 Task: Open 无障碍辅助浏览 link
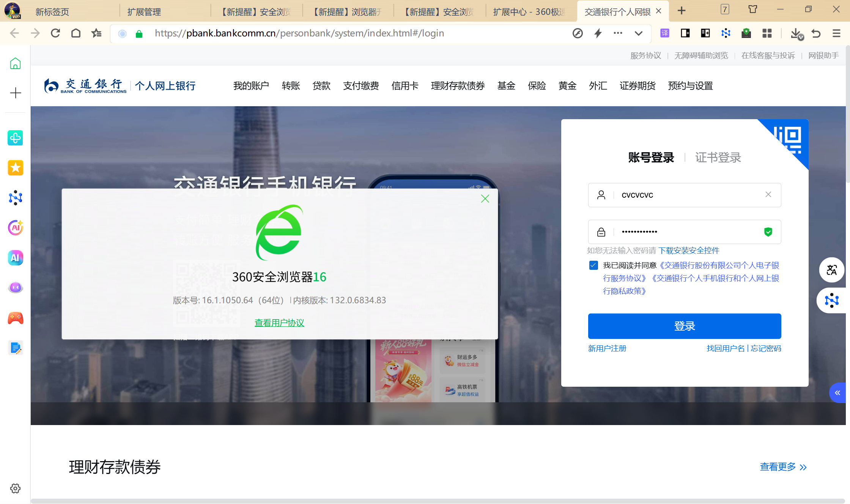coord(701,55)
